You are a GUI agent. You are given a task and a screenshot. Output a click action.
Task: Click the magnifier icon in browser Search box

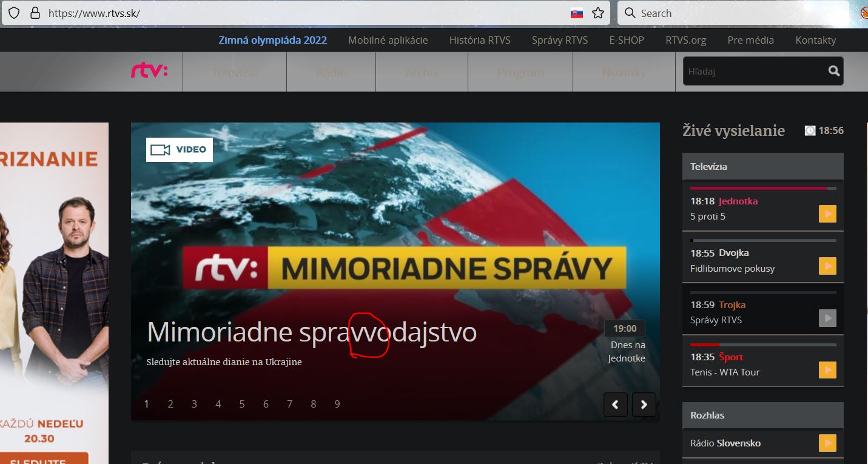click(630, 13)
